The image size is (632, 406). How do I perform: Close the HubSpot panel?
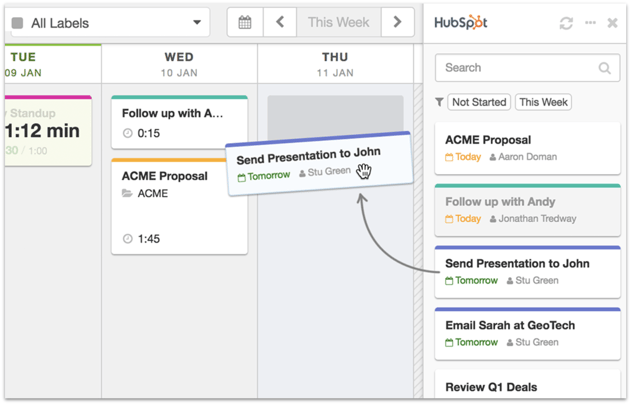coord(612,23)
